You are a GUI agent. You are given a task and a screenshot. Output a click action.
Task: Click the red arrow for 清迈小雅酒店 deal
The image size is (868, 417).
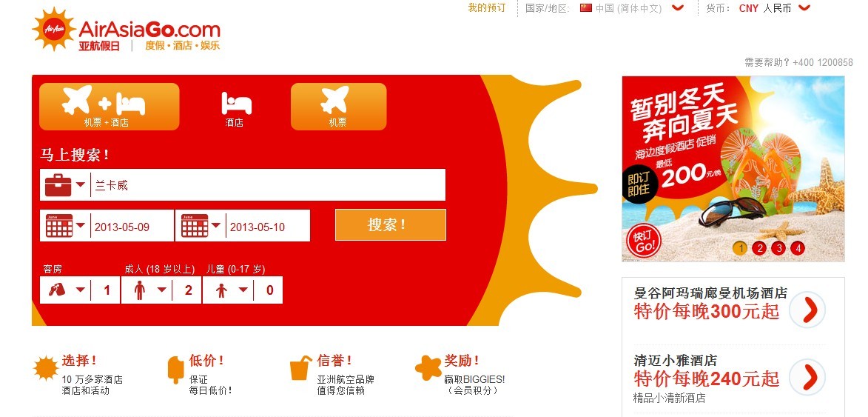click(x=807, y=378)
